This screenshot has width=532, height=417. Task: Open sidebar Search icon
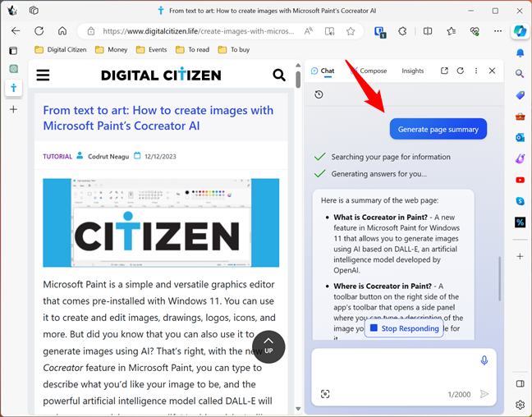[x=520, y=74]
